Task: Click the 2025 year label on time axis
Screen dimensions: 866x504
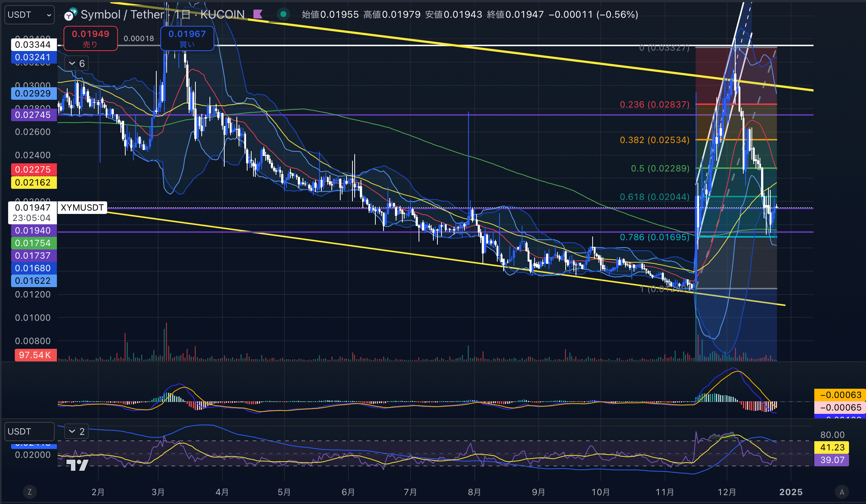Action: point(791,492)
